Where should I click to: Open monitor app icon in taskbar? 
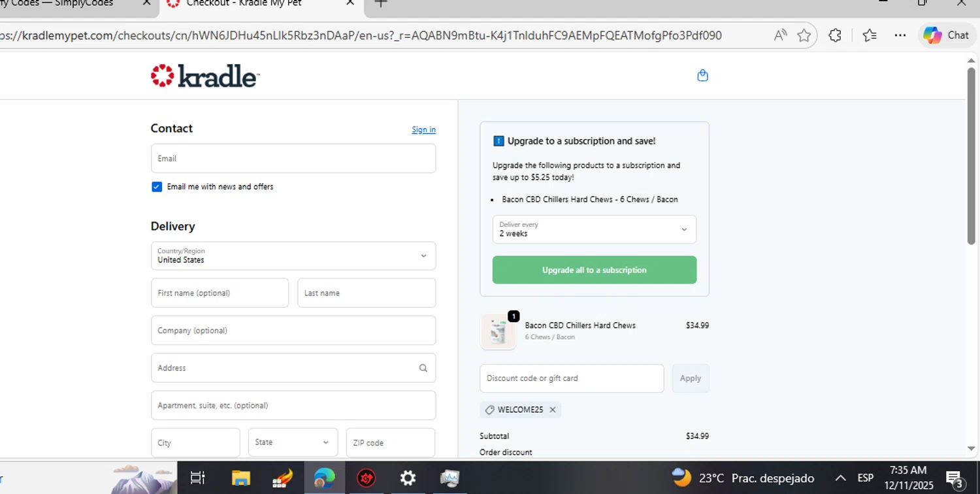[x=449, y=478]
